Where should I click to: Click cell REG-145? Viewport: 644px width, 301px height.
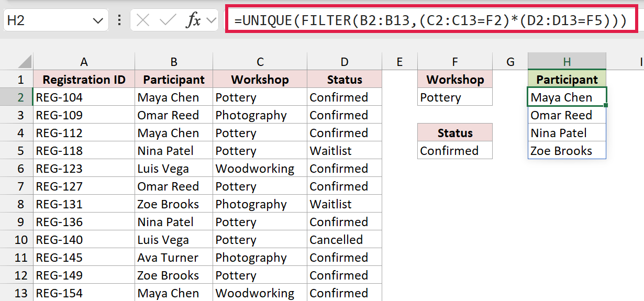point(84,258)
